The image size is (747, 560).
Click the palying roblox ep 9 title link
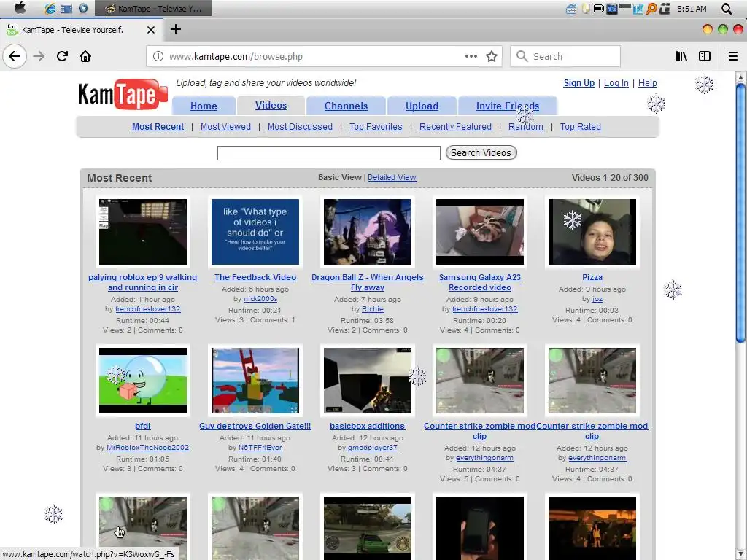[x=143, y=282]
